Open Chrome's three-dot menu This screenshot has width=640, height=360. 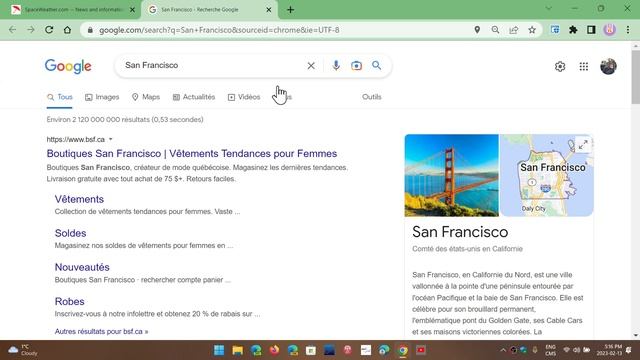[x=628, y=30]
